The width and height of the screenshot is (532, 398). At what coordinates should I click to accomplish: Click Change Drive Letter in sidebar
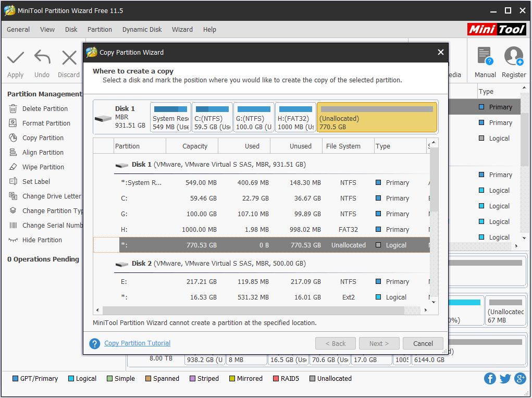coord(52,196)
